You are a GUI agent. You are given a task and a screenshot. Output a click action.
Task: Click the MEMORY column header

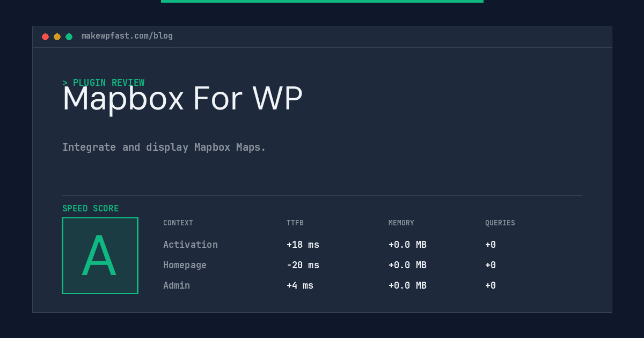401,223
